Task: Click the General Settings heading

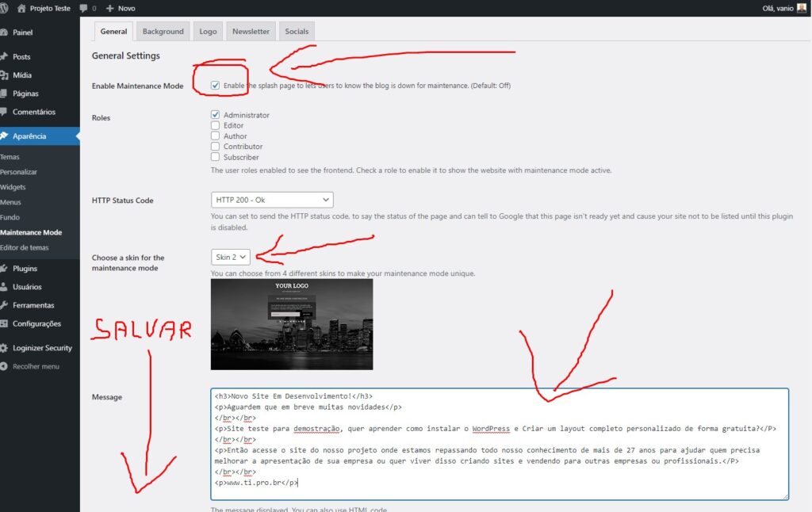Action: coord(126,55)
